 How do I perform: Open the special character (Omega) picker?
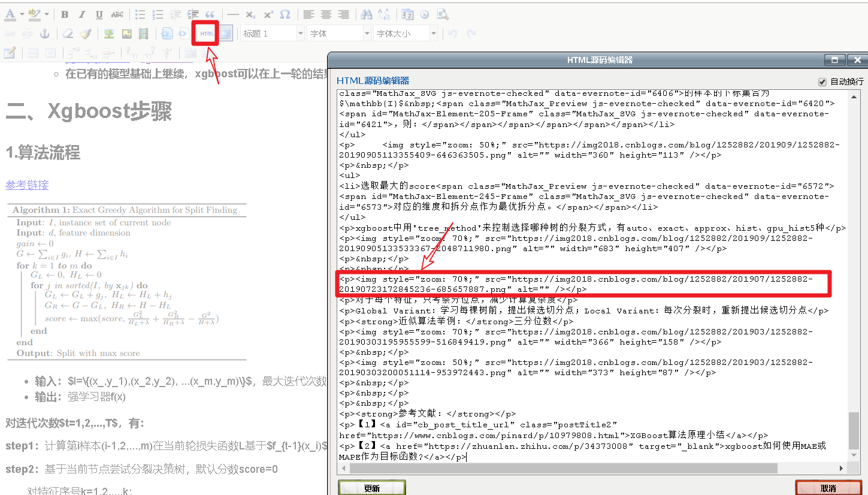pos(285,14)
